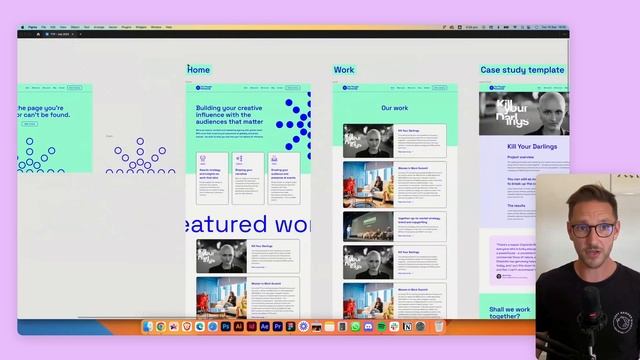Launch Google Chrome from the dock
Viewport: 640px width, 360px height.
pyautogui.click(x=160, y=327)
